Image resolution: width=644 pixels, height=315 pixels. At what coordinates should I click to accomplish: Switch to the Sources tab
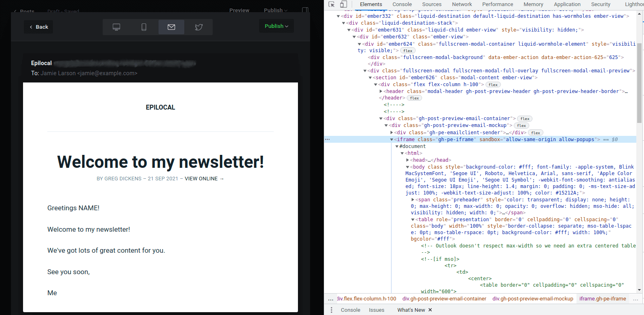click(x=432, y=4)
